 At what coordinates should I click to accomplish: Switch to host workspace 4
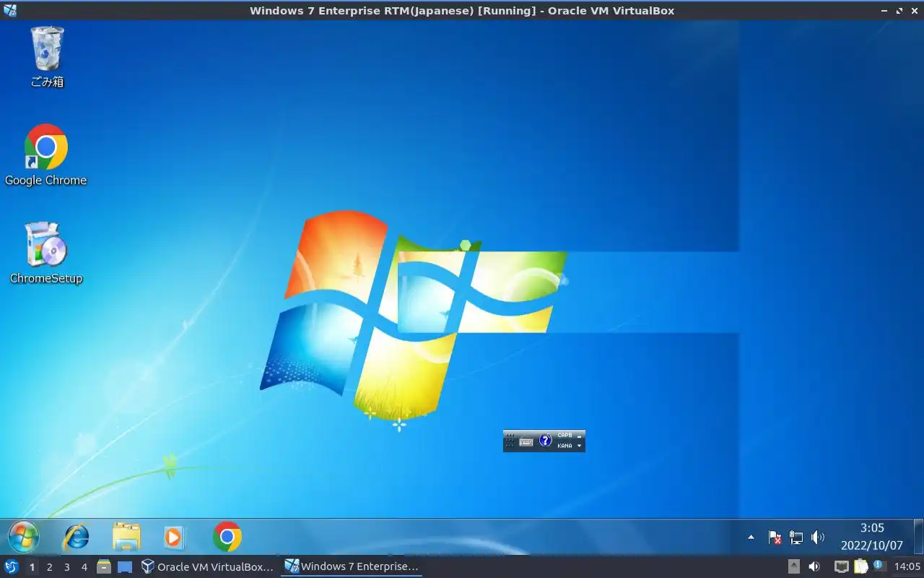84,567
